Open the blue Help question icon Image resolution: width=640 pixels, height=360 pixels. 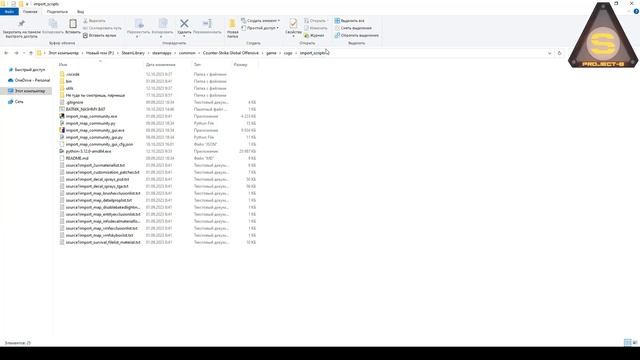(x=636, y=12)
